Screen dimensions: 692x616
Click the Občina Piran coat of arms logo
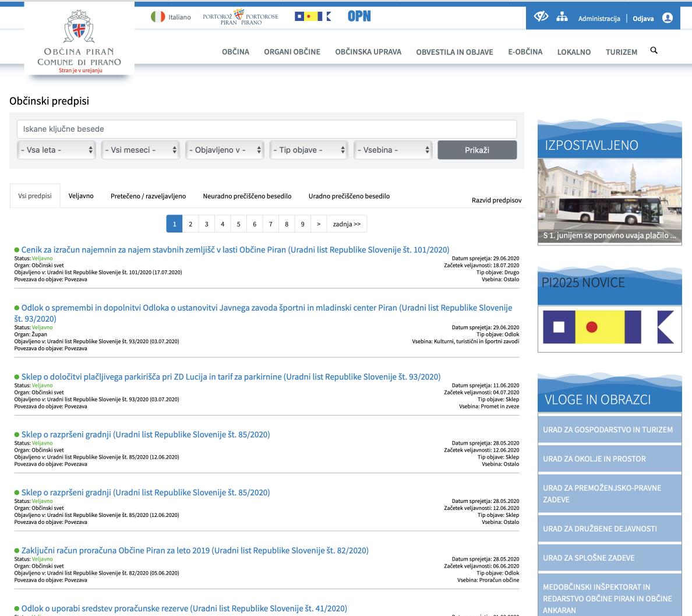79,27
